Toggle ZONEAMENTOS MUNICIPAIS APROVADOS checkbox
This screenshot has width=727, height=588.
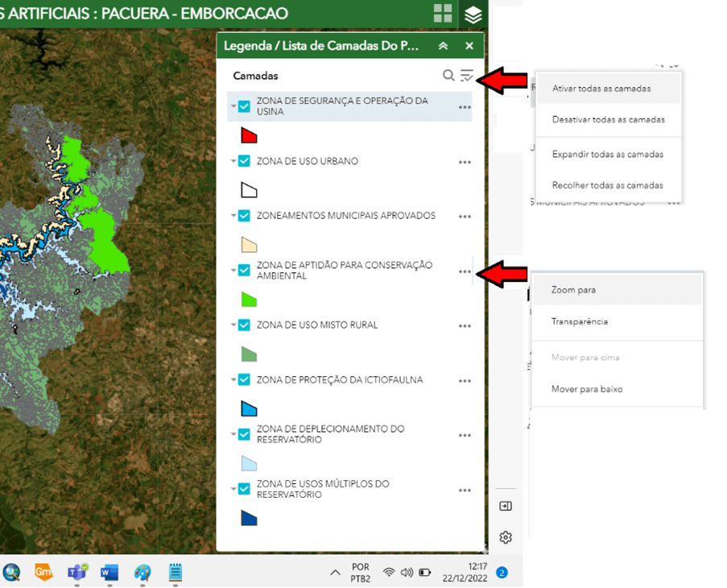(245, 216)
